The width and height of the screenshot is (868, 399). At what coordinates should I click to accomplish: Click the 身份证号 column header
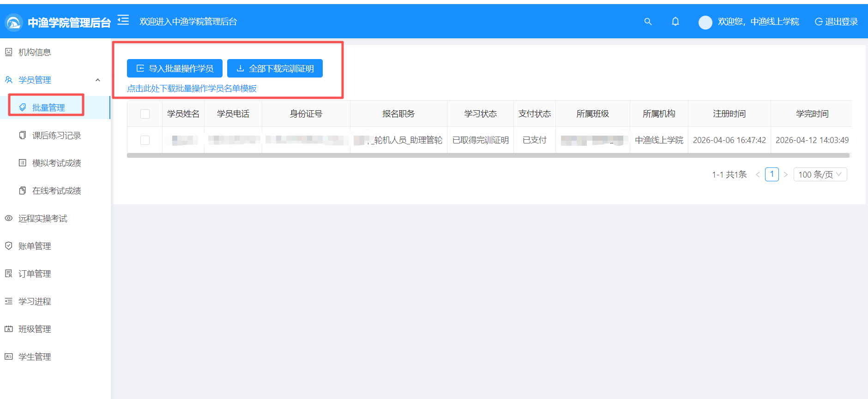(x=306, y=114)
